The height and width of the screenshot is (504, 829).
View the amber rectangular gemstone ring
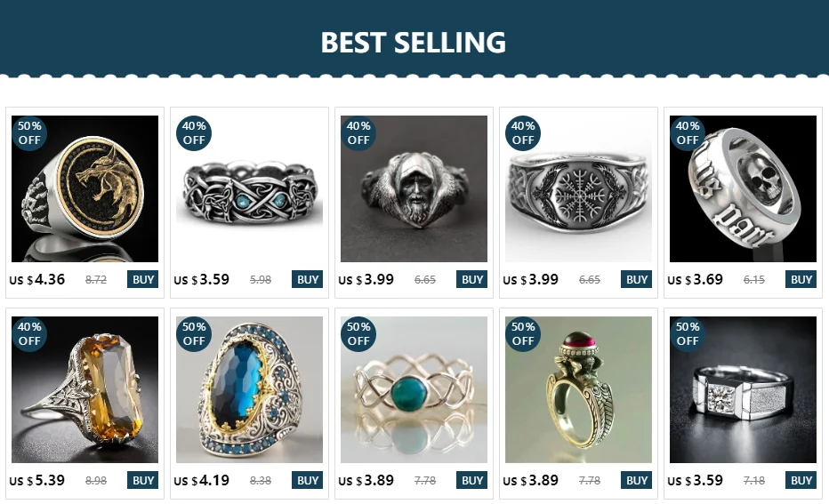(x=85, y=389)
